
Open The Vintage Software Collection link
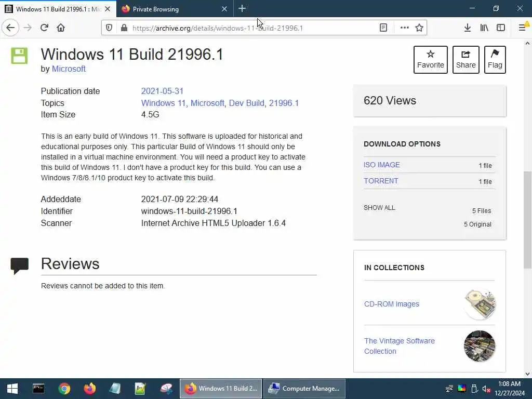(400, 346)
